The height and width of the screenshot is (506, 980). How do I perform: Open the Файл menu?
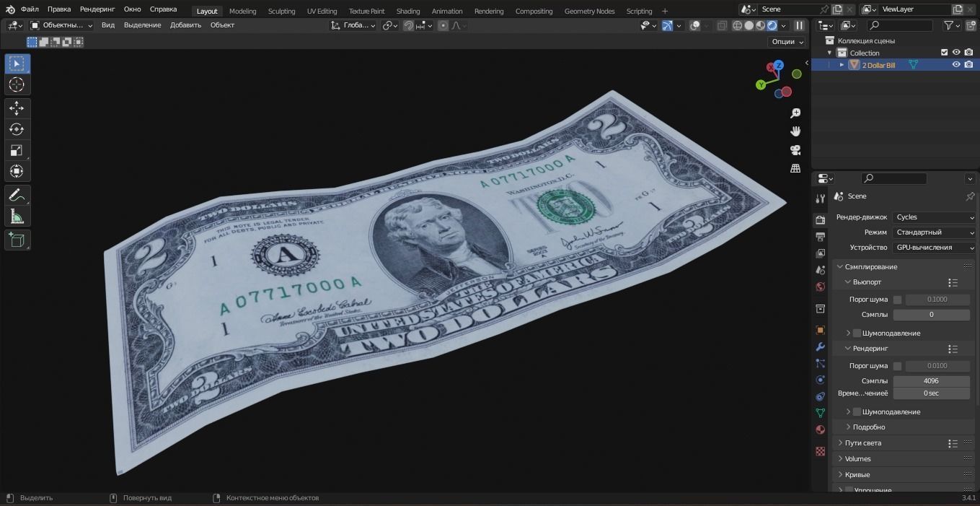click(x=30, y=10)
